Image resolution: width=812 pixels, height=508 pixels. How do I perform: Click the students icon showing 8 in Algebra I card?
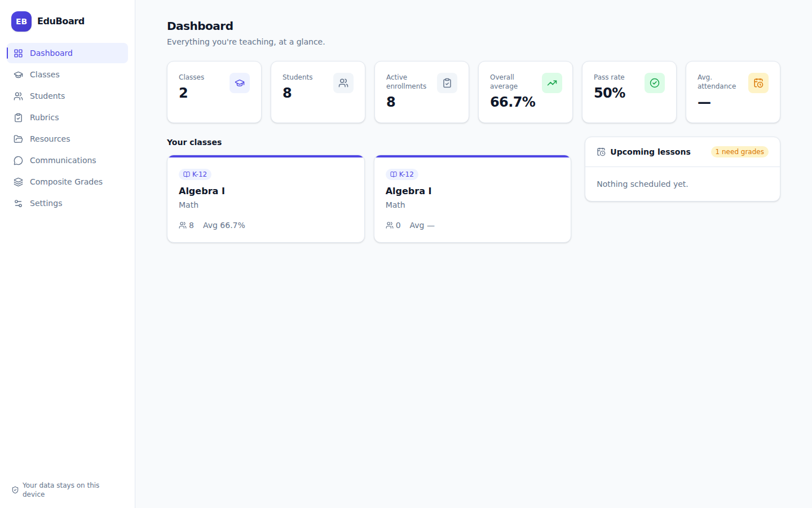click(183, 225)
